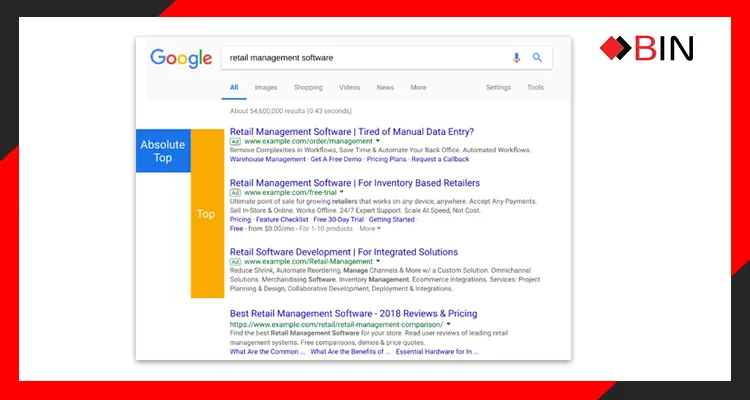Click the search box containing "retail management software"
The width and height of the screenshot is (750, 400).
(x=360, y=58)
